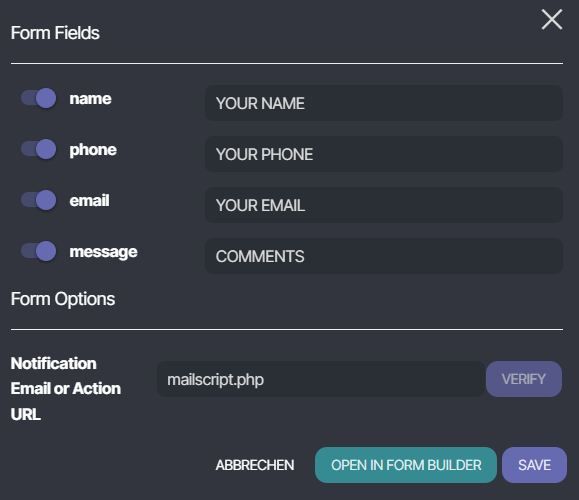This screenshot has height=500, width=579.
Task: Click the message field label
Action: pyautogui.click(x=103, y=252)
